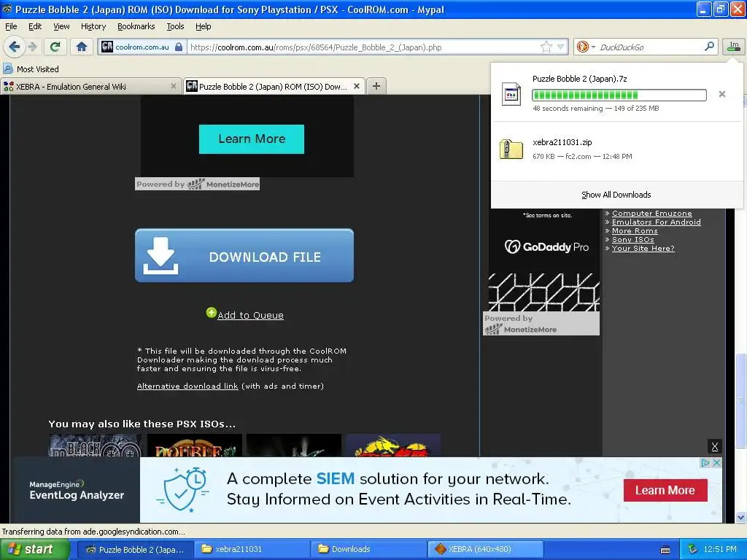
Task: Open the File menu
Action: click(x=11, y=26)
